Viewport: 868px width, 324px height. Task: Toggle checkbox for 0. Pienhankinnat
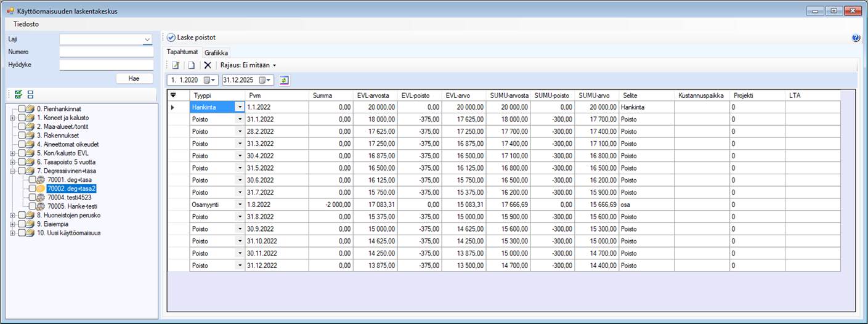click(x=22, y=109)
